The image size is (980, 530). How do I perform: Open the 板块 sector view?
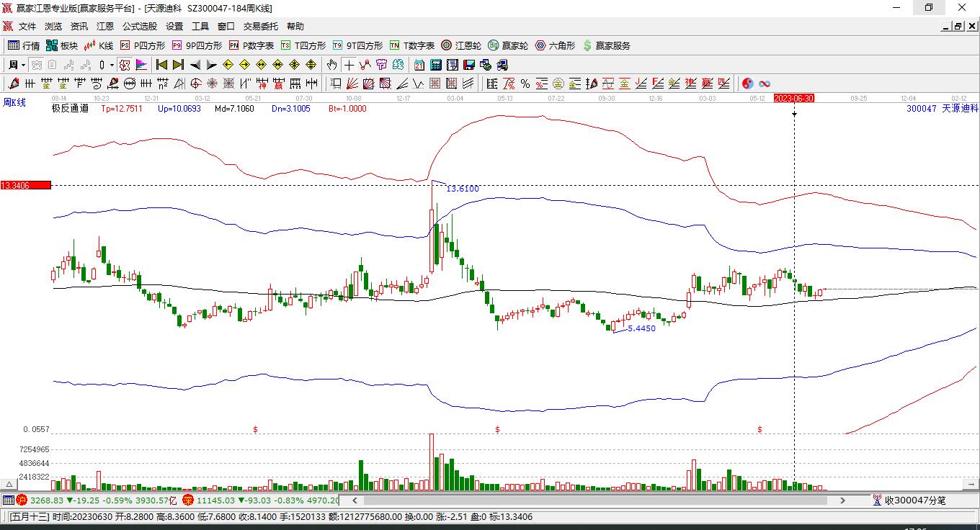(62, 45)
